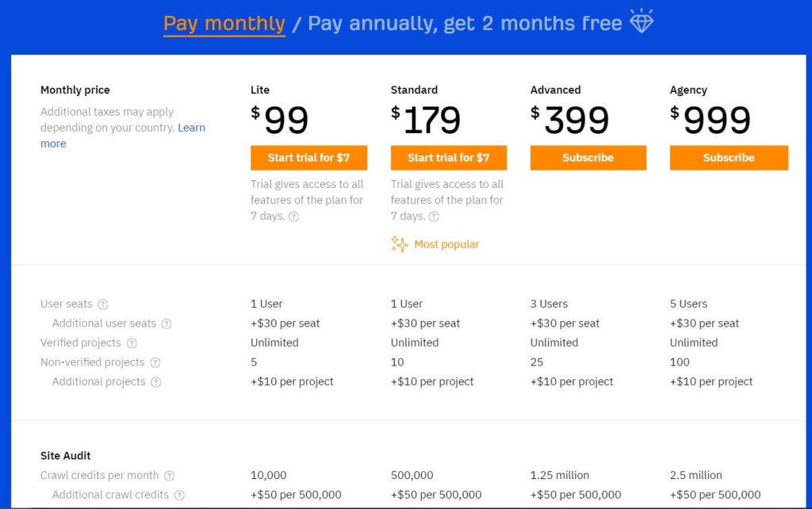Click help icon next to Additional projects
This screenshot has height=509, width=812.
tap(156, 382)
